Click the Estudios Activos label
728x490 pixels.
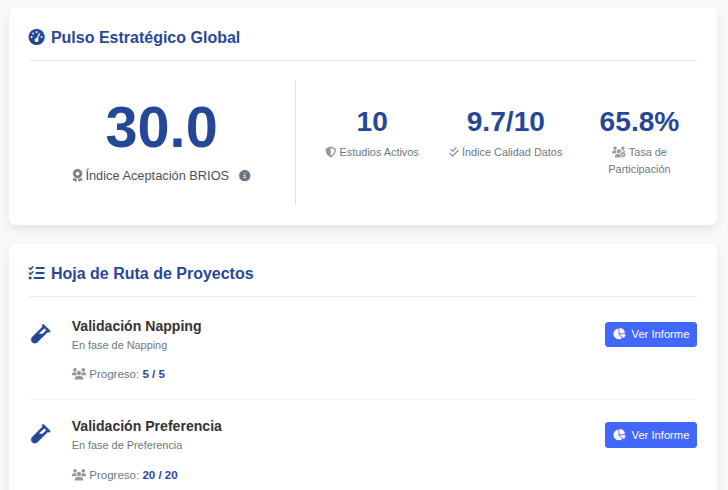(x=379, y=152)
